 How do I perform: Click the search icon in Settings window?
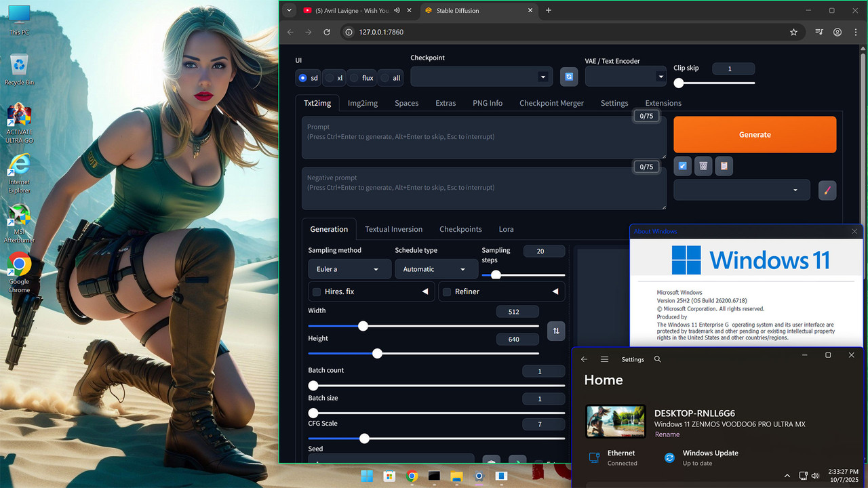pyautogui.click(x=657, y=359)
